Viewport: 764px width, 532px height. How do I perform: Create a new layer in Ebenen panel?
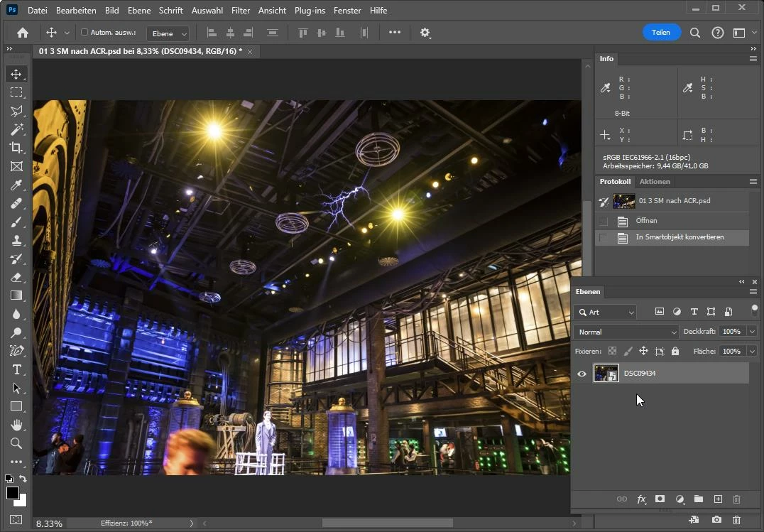click(718, 499)
